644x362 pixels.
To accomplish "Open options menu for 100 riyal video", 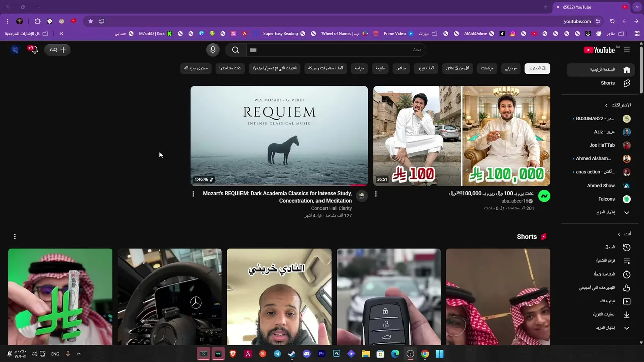I will click(x=376, y=194).
